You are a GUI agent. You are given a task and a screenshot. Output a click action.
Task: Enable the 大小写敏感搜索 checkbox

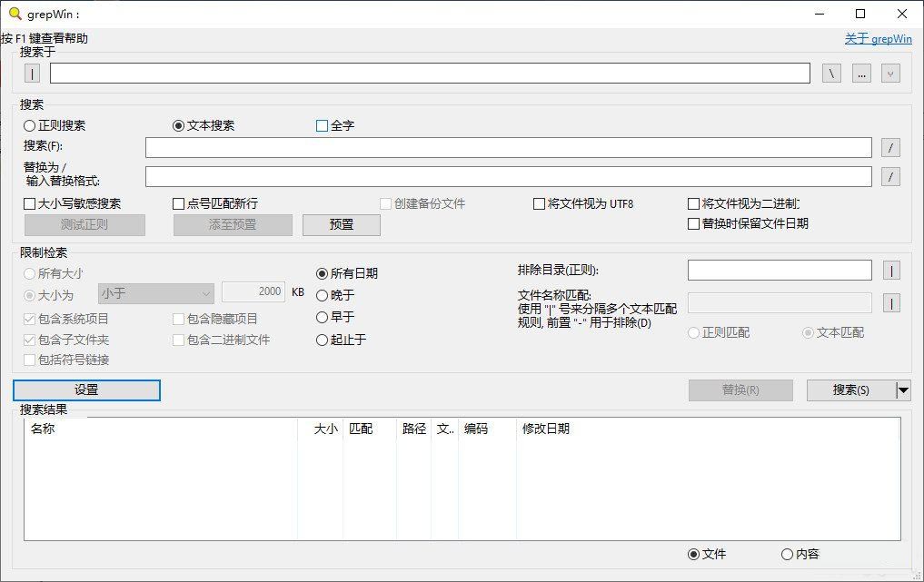(x=30, y=204)
